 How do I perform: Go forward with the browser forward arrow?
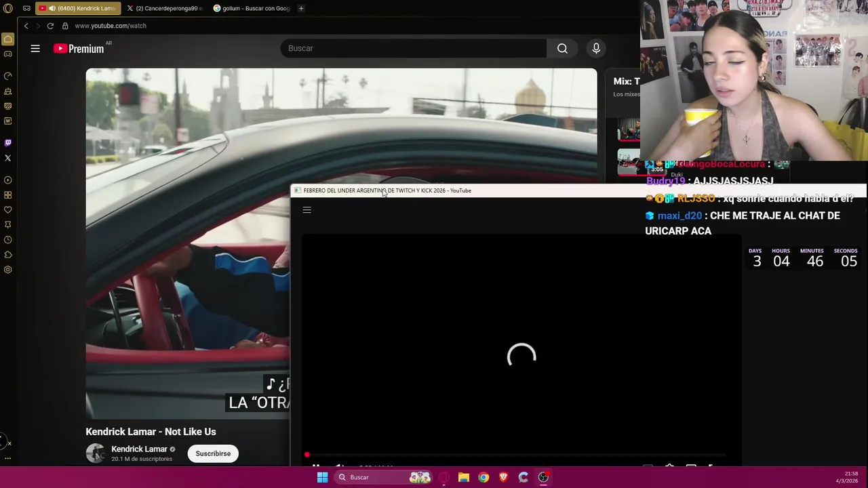click(38, 26)
